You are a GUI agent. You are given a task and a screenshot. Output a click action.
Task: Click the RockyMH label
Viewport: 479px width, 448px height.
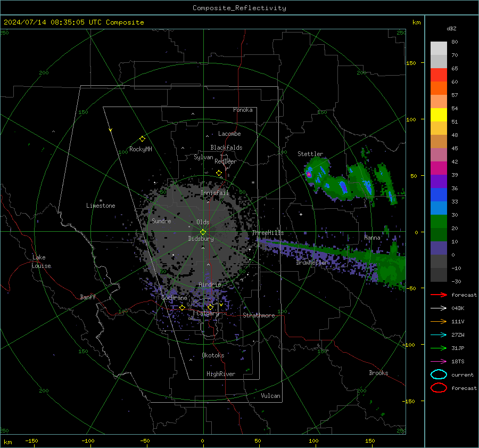[x=141, y=149]
